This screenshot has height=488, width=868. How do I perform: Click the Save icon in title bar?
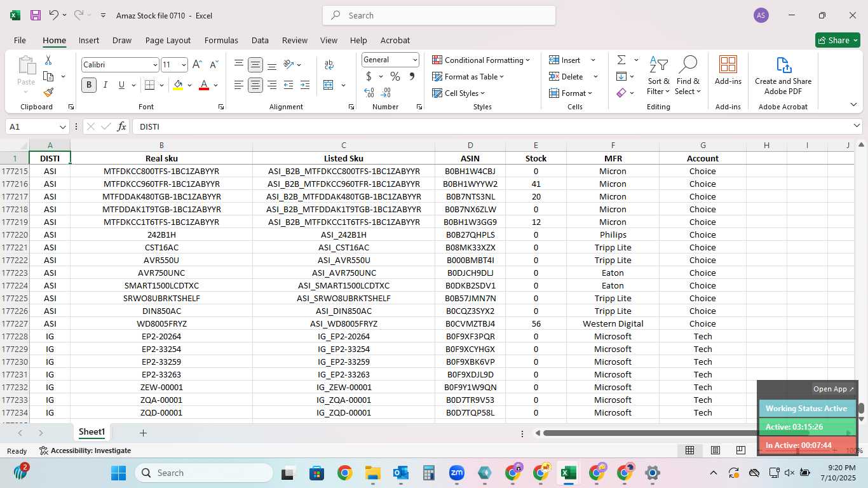pyautogui.click(x=36, y=15)
